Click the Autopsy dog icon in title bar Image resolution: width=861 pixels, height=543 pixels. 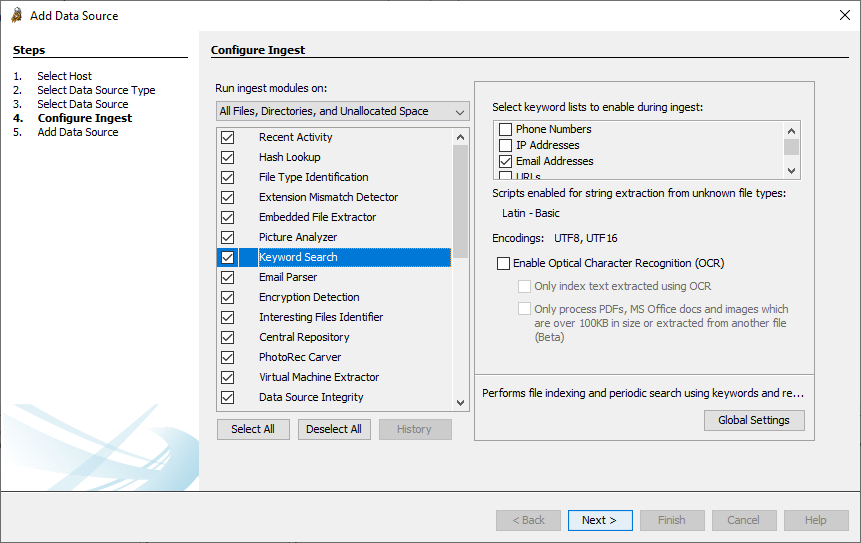(17, 15)
